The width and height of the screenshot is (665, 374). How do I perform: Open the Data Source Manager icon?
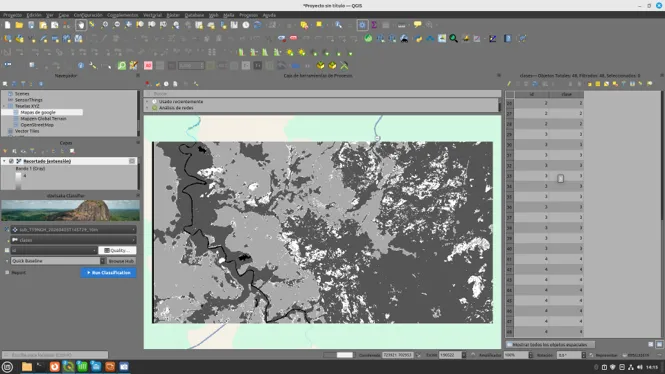click(7, 39)
